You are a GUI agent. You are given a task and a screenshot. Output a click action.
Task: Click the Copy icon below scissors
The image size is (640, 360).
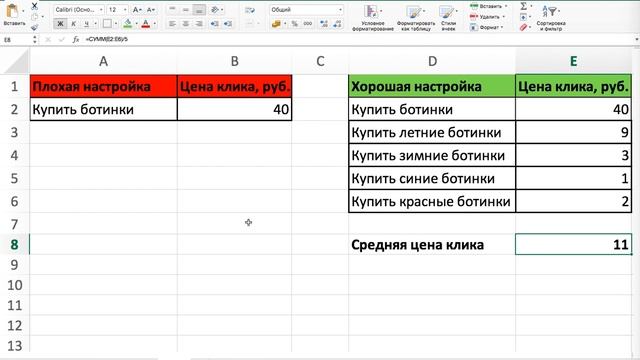point(35,17)
